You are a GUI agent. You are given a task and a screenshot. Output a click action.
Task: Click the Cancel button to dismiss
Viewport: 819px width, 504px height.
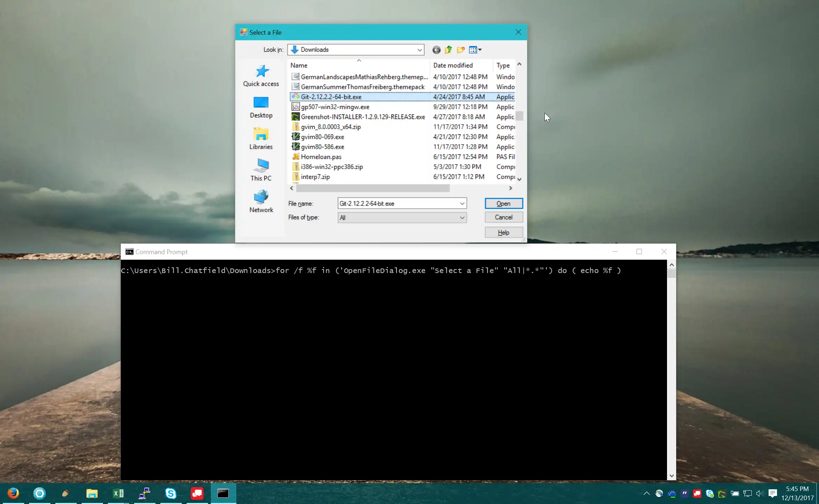(503, 217)
